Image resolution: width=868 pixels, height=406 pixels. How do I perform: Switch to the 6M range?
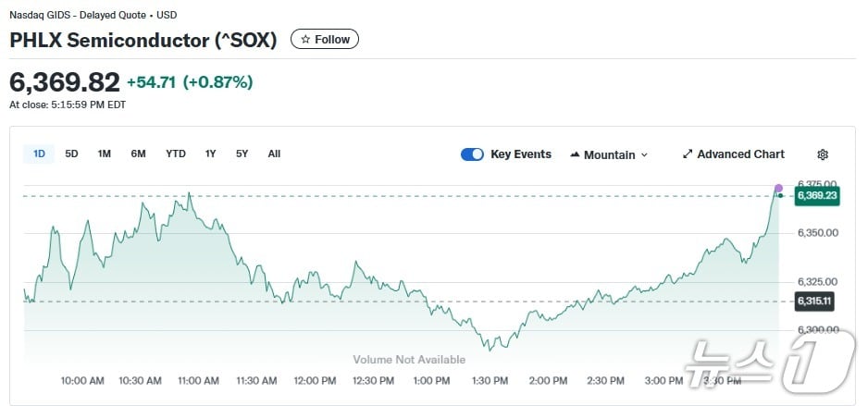[138, 154]
